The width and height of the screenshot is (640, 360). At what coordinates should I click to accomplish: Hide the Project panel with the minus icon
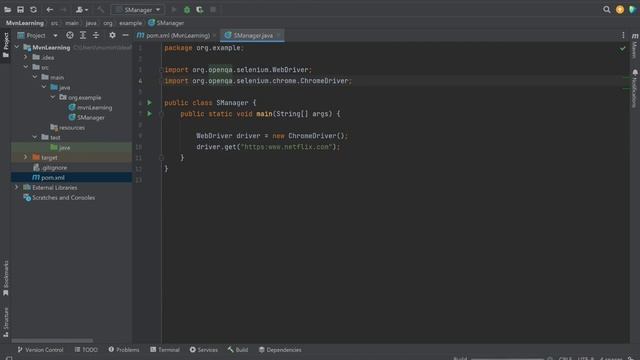click(x=125, y=36)
